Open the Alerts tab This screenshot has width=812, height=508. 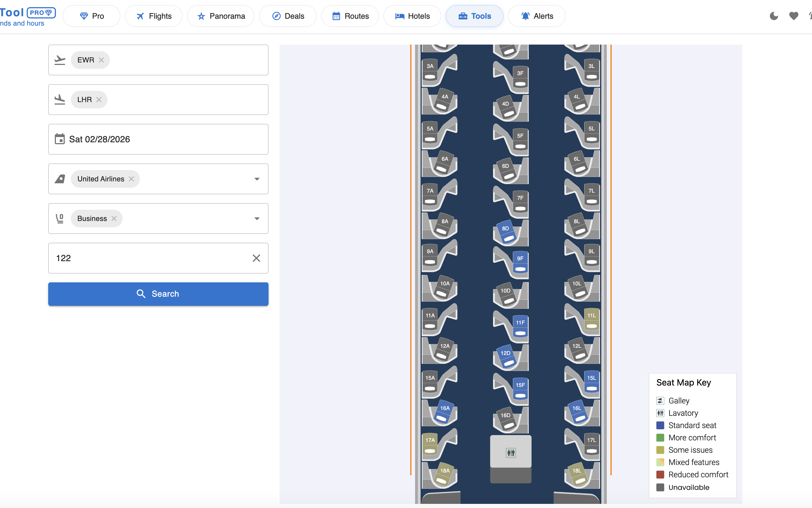point(537,16)
